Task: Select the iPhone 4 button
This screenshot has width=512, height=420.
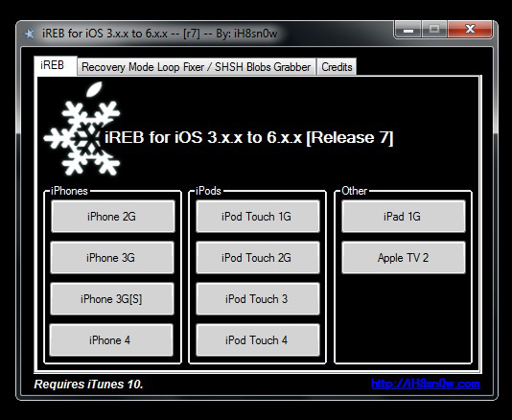Action: coord(111,340)
